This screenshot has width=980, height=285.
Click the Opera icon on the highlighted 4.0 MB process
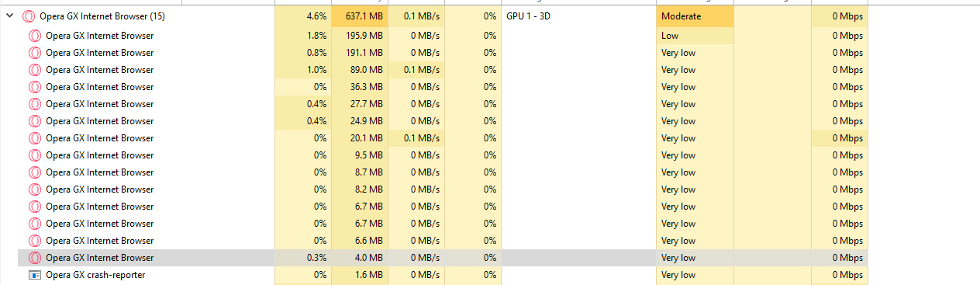[x=34, y=258]
